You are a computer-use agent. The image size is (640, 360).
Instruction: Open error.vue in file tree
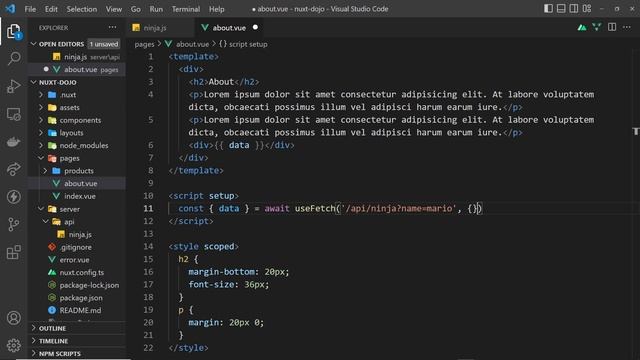[x=74, y=260]
